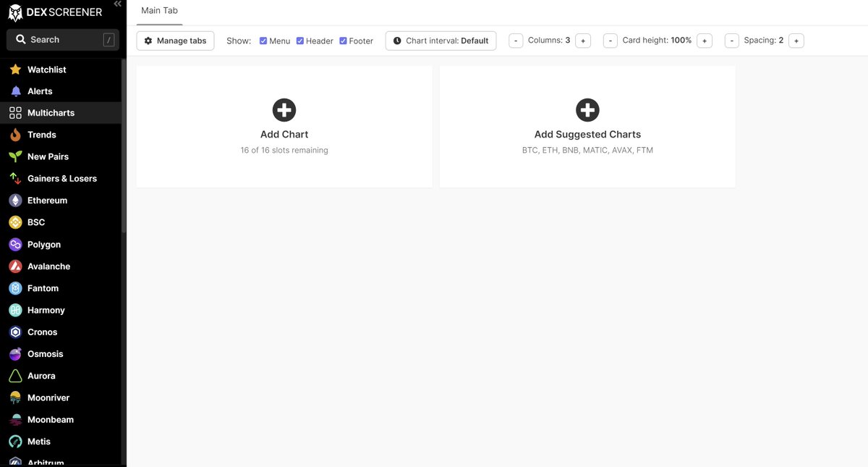Click the Fantom chain icon
The image size is (868, 467).
tap(15, 288)
